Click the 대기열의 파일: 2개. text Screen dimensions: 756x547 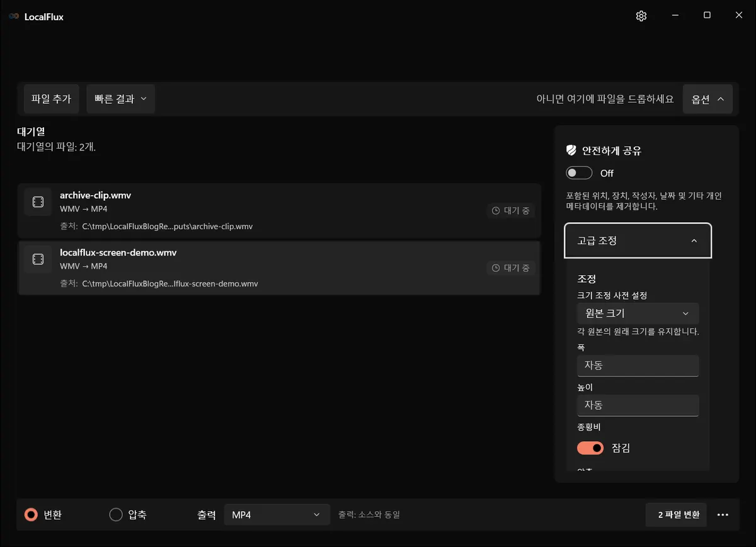56,147
